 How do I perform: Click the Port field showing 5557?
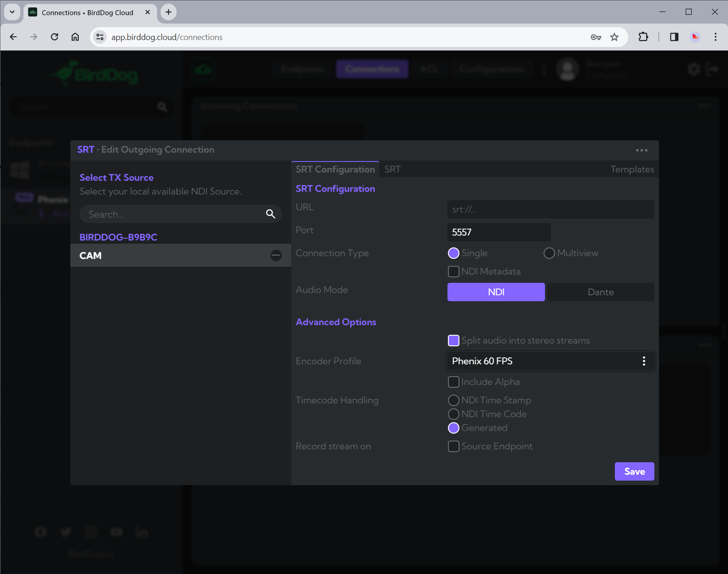click(x=499, y=232)
